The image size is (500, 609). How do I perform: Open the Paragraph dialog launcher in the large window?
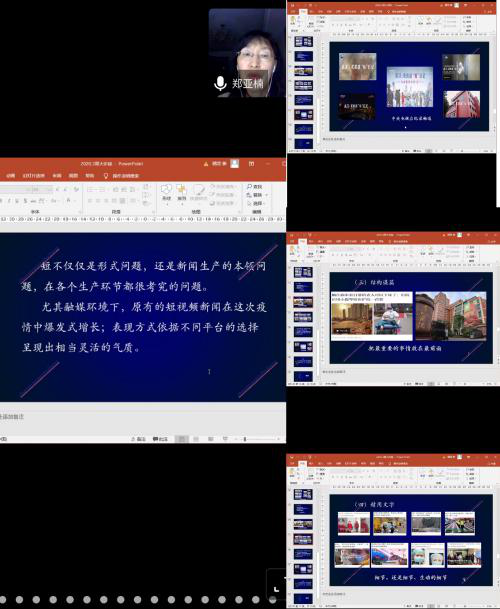[x=153, y=212]
